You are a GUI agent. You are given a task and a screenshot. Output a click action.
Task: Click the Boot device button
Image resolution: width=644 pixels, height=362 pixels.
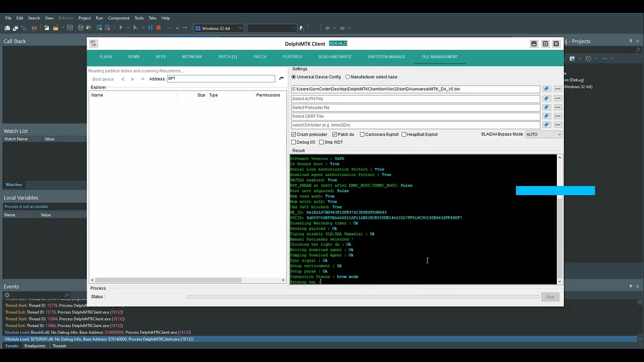[103, 79]
